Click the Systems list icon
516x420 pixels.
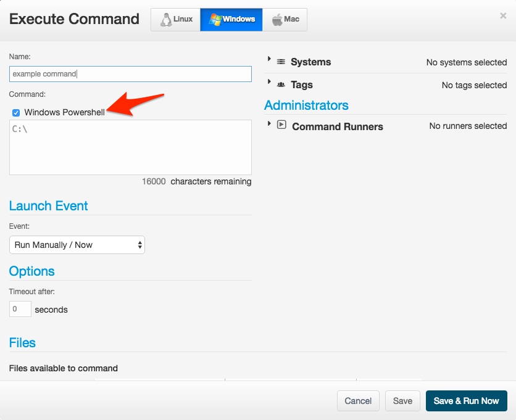[x=281, y=62]
